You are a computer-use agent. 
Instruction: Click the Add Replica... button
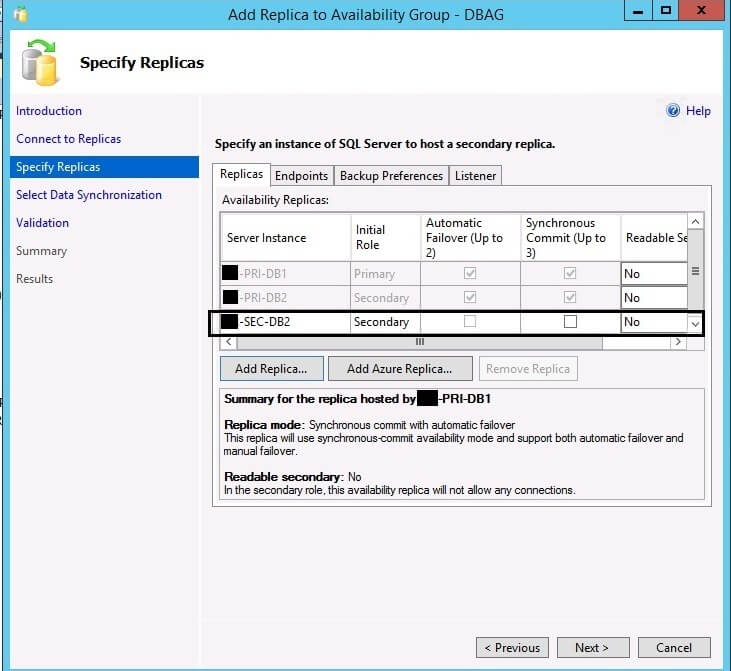(271, 368)
